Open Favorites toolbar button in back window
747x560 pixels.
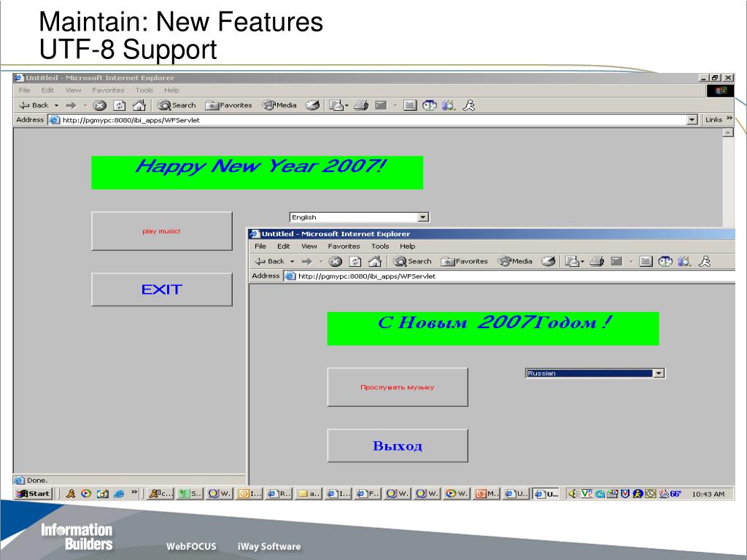(x=228, y=105)
